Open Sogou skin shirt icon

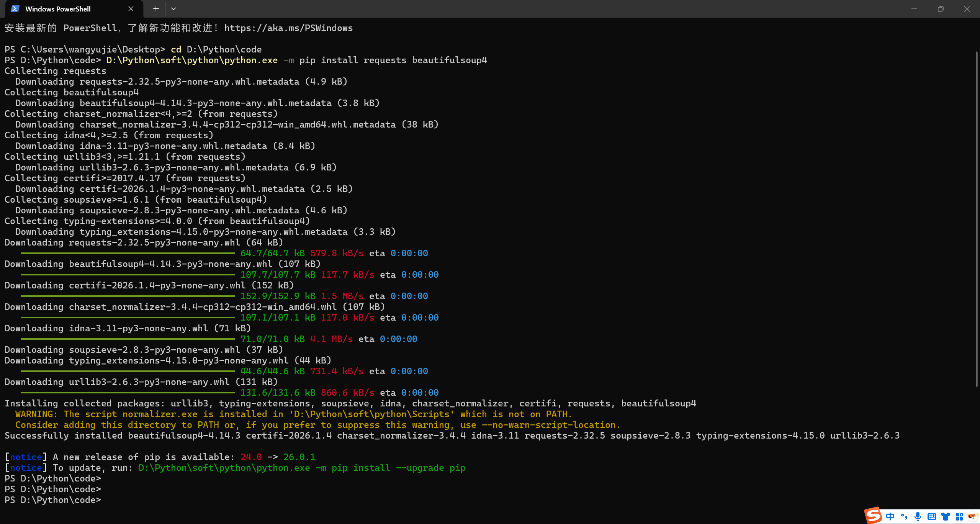coord(946,516)
